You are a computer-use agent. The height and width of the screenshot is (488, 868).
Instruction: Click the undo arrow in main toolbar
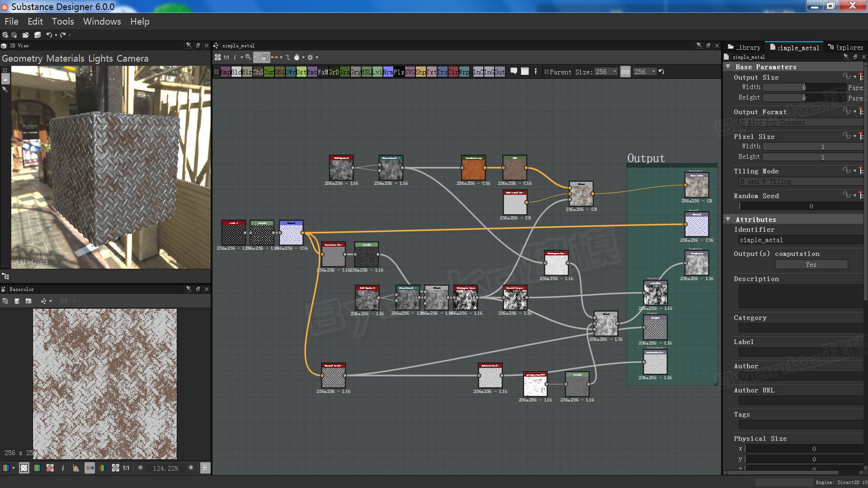(x=49, y=35)
